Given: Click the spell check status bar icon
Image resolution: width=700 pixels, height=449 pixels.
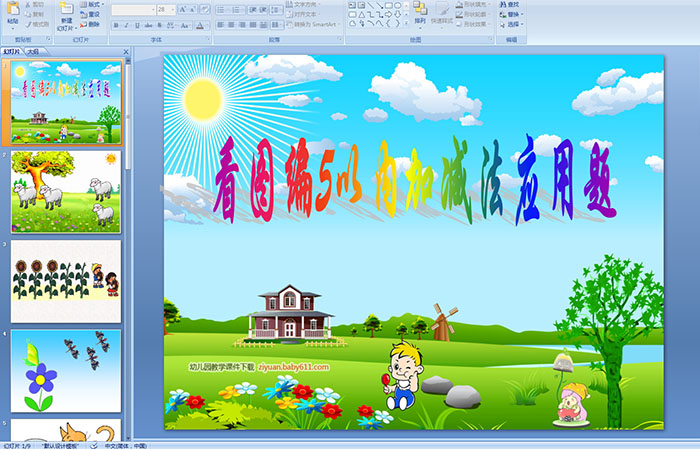Looking at the screenshot, I should pos(94,445).
